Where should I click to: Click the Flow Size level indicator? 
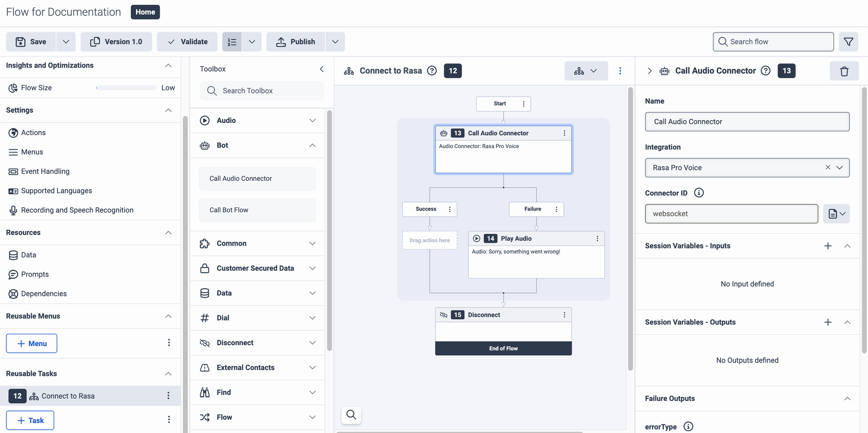[126, 87]
